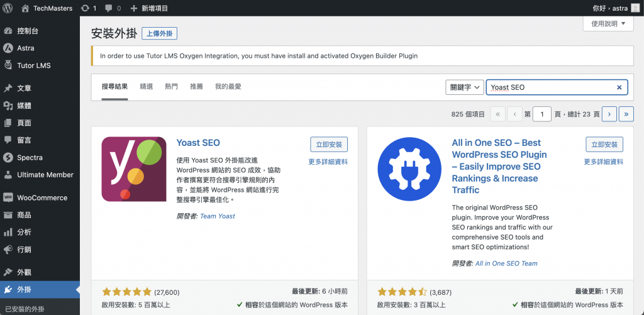
Task: Click the WordPress logo icon
Action: (x=8, y=8)
